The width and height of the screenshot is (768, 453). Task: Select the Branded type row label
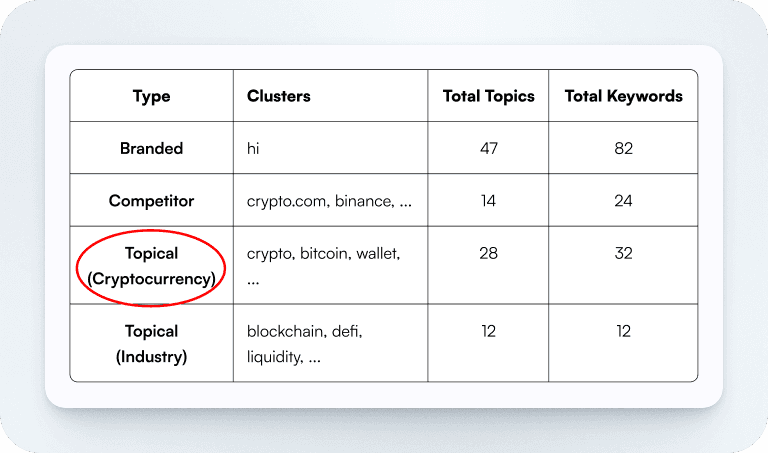click(x=151, y=149)
